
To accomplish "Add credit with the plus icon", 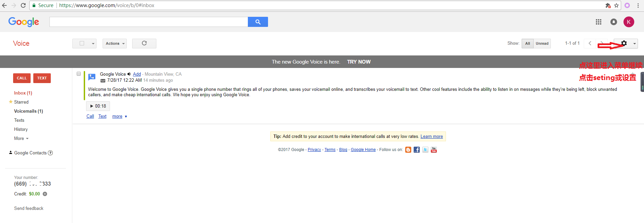I will (45, 194).
